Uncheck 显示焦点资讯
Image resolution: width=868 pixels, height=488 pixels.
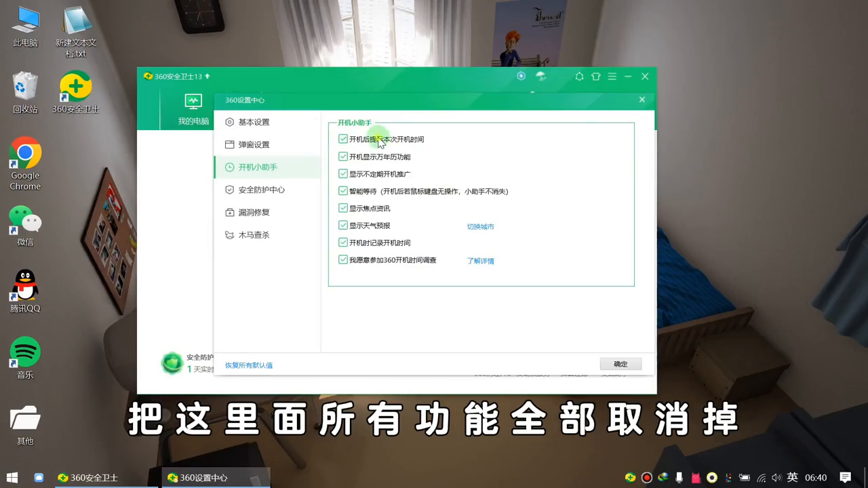pos(343,208)
